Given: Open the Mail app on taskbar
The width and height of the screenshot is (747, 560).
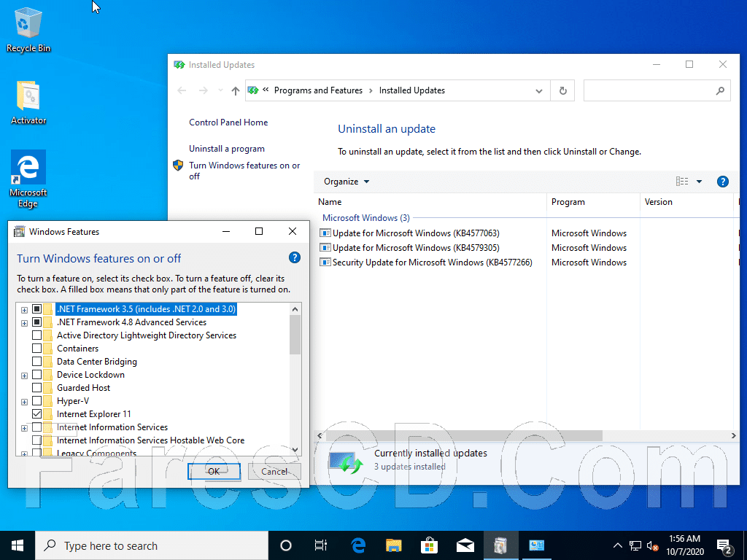Looking at the screenshot, I should click(465, 545).
